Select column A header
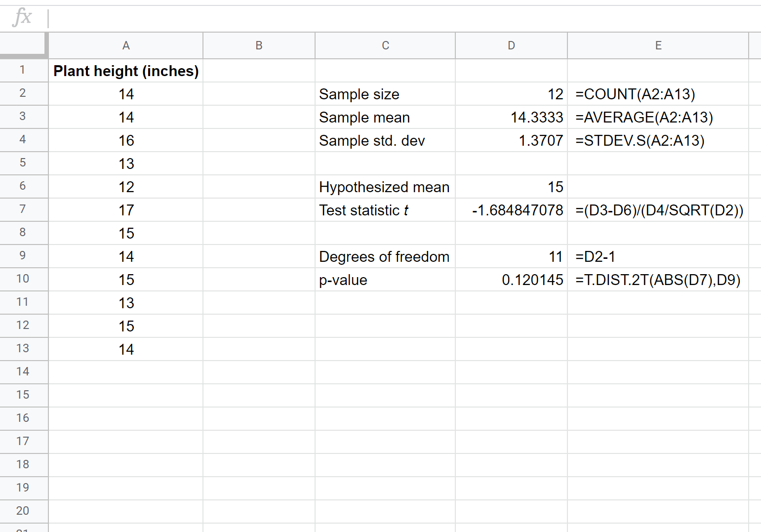Viewport: 761px width, 532px height. click(126, 45)
